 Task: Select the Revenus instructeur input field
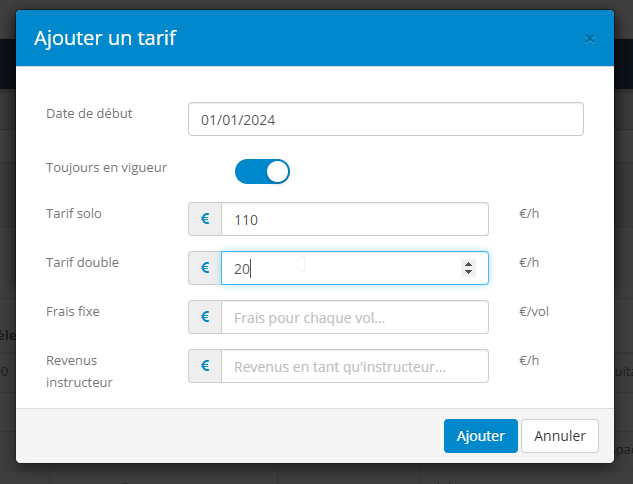[355, 366]
